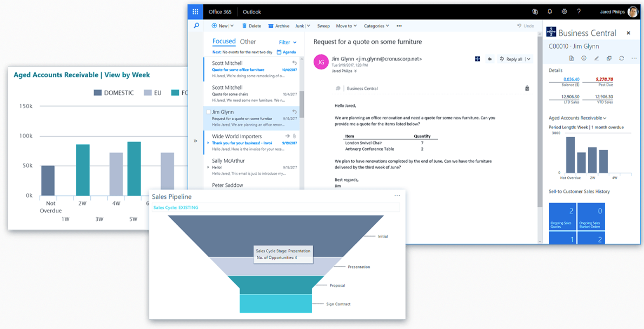
Task: Click the reply arrow on Jim Glynn's email
Action: pyautogui.click(x=294, y=112)
